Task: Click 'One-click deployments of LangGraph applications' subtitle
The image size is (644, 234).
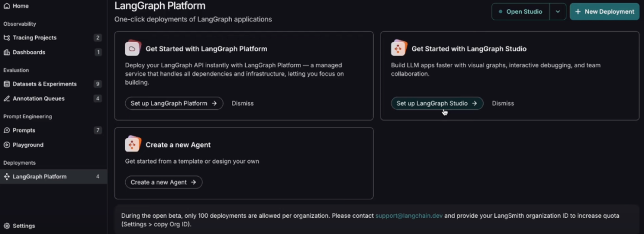Action: click(x=193, y=19)
